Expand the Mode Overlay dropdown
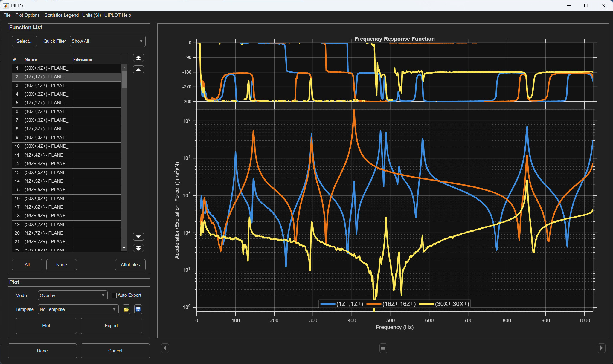The height and width of the screenshot is (364, 613). (72, 296)
